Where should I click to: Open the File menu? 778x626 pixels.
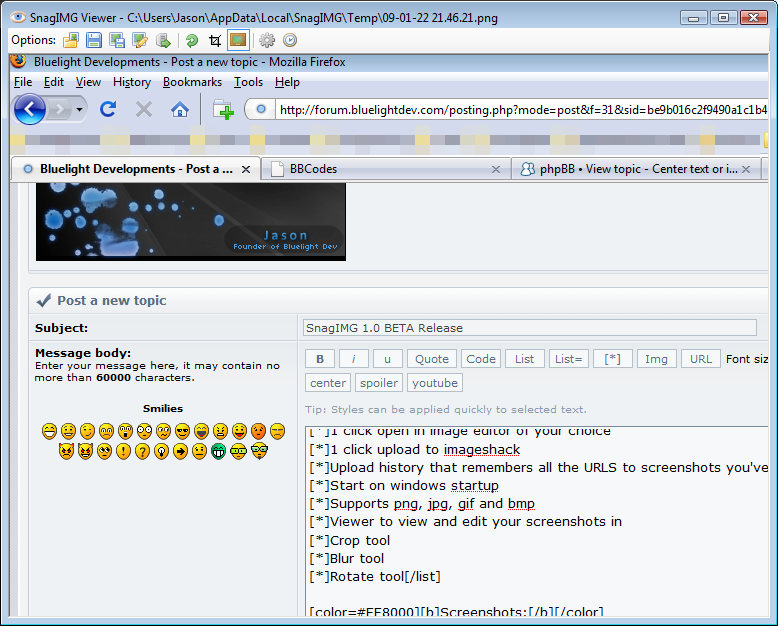click(x=23, y=82)
